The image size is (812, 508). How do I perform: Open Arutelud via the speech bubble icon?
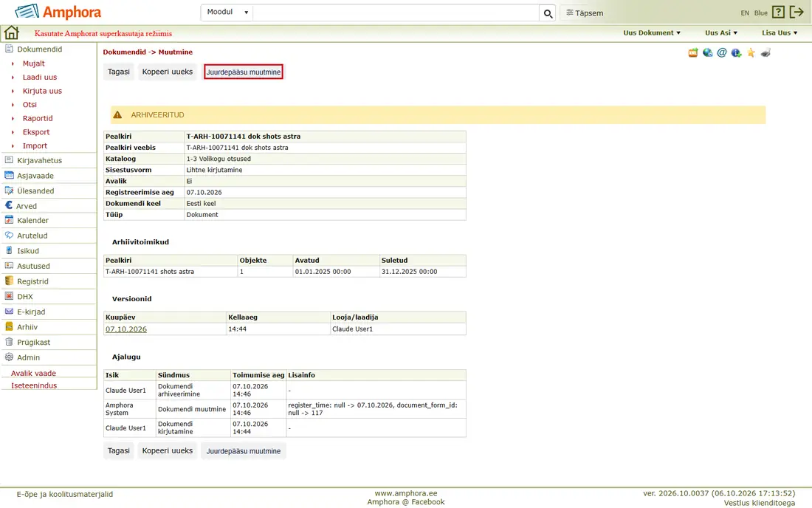point(9,235)
